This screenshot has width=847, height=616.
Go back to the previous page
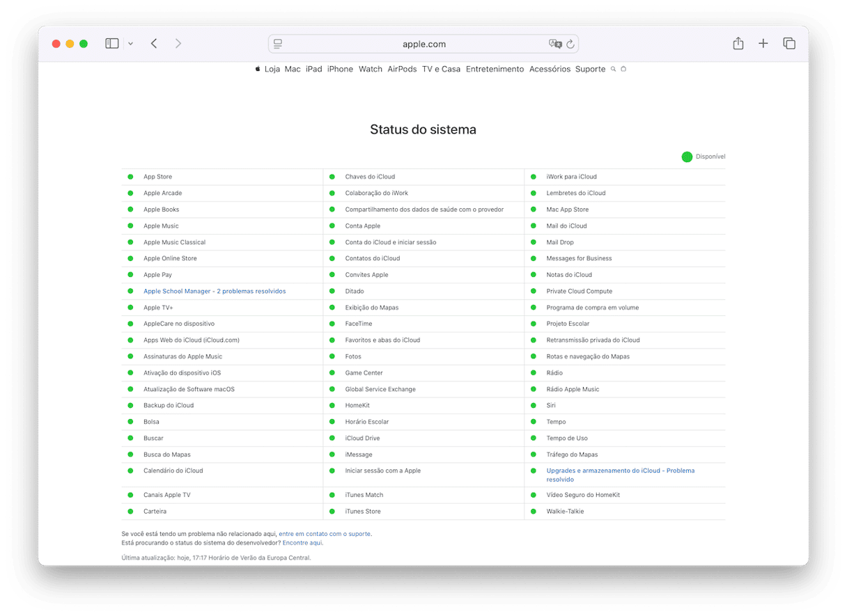pos(154,44)
